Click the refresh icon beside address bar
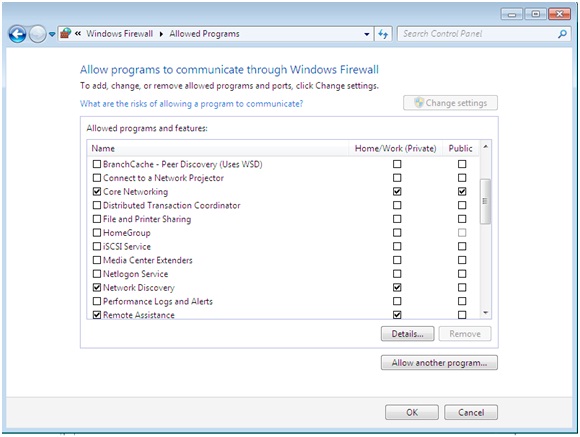 click(x=383, y=34)
